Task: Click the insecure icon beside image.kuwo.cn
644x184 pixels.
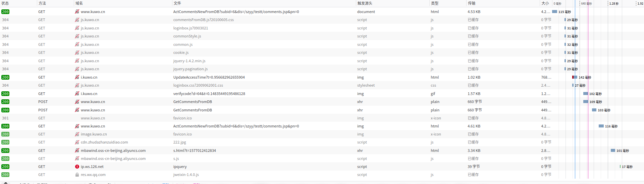Action: tap(77, 134)
